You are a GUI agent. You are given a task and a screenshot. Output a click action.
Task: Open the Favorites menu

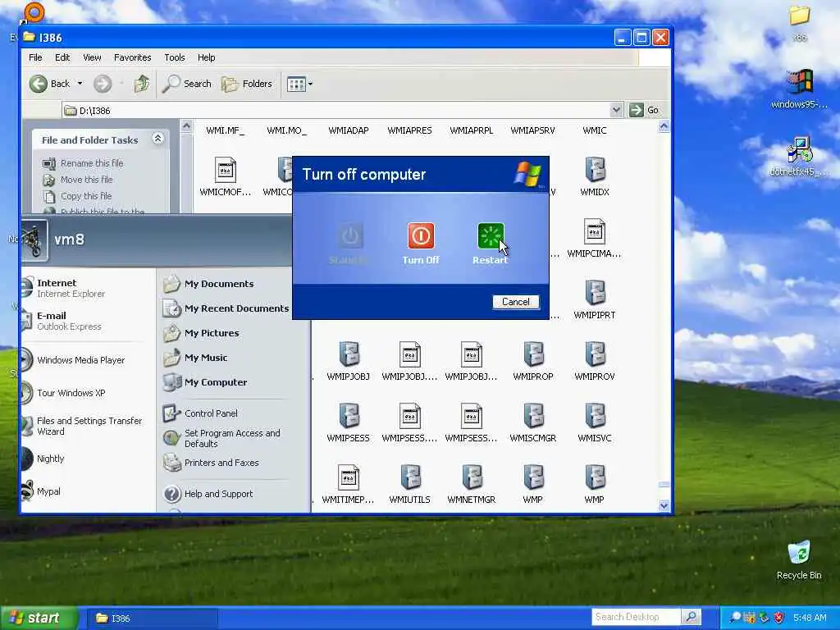point(132,57)
